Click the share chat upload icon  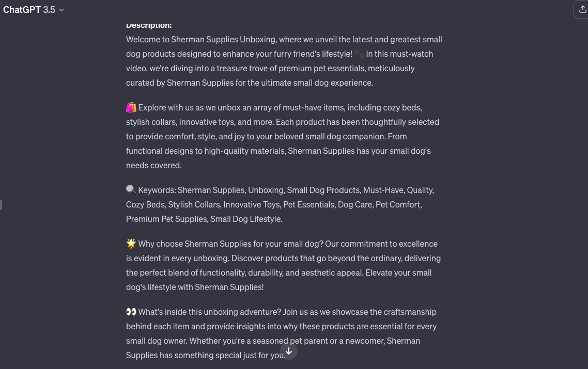tap(582, 9)
